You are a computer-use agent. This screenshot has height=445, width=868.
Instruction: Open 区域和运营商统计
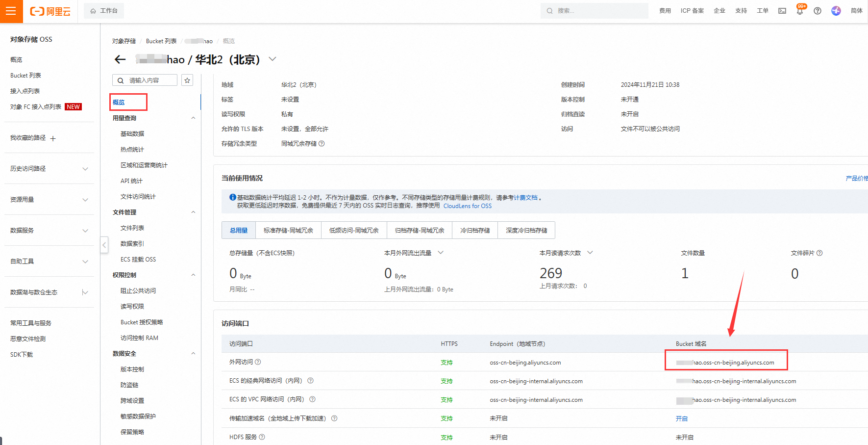(144, 165)
